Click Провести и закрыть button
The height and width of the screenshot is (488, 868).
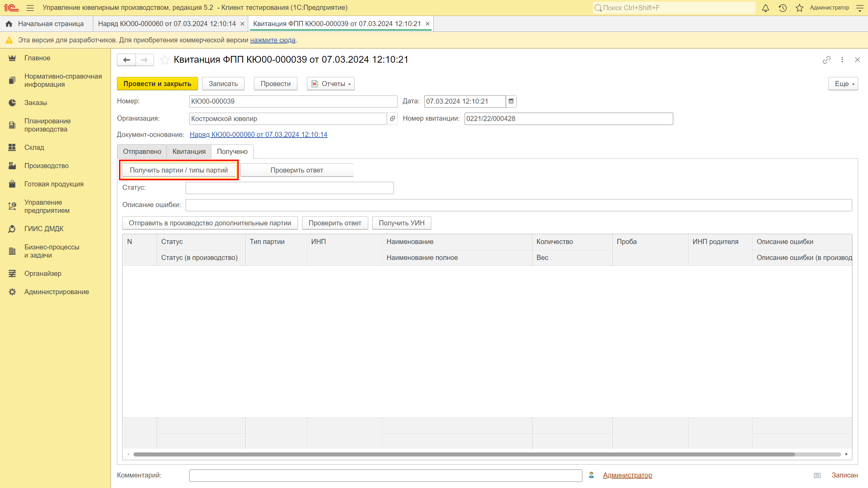[157, 84]
